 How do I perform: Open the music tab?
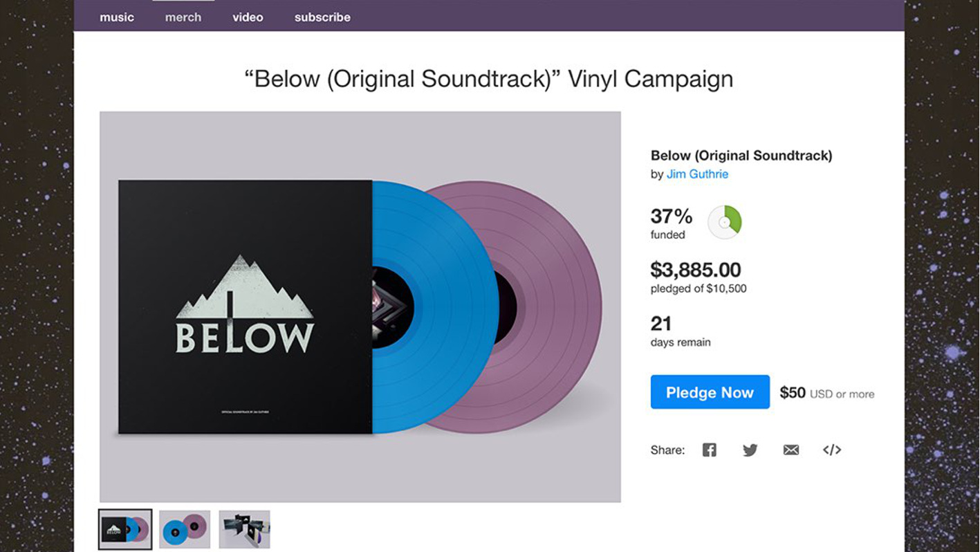coord(117,17)
